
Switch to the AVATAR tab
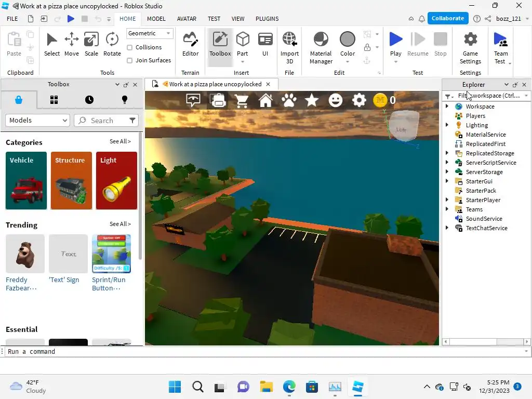pos(187,19)
